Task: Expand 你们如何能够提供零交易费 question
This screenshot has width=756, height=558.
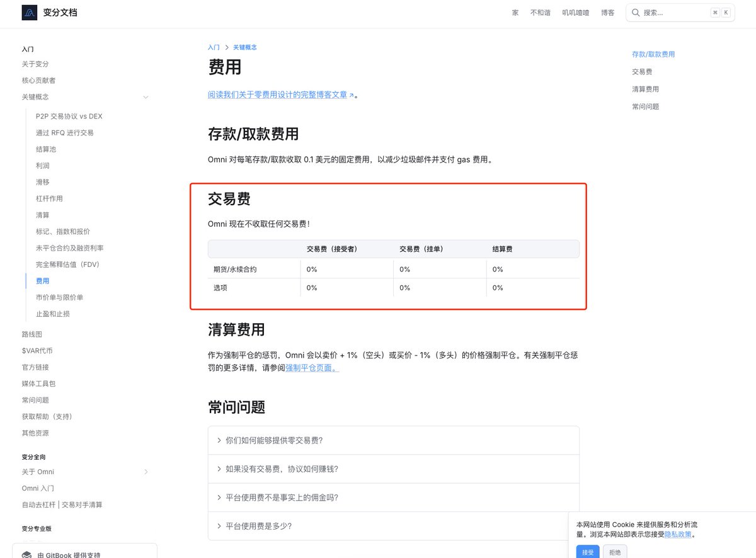Action: coord(394,440)
